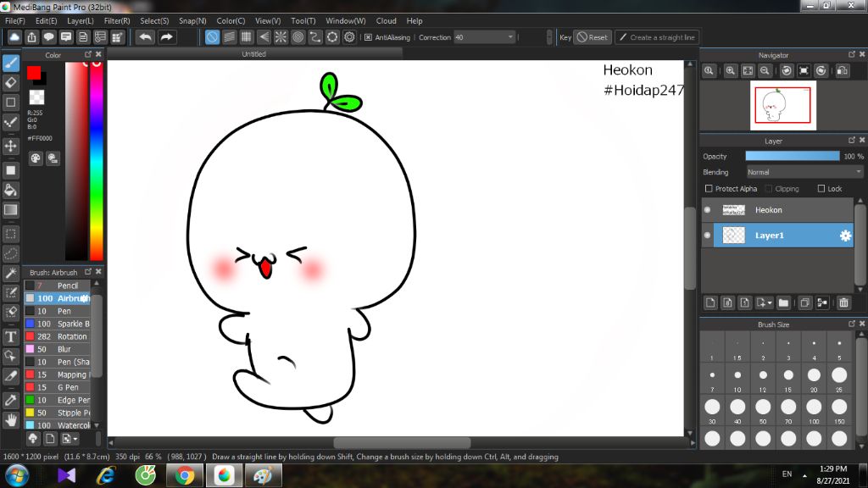Select the Hand tool
The image size is (868, 488).
coord(10,420)
